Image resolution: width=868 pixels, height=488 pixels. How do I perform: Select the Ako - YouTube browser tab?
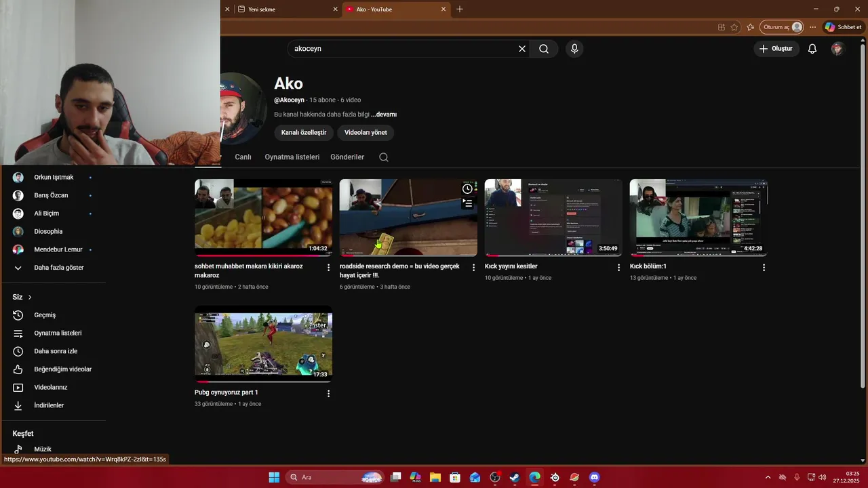coord(396,9)
